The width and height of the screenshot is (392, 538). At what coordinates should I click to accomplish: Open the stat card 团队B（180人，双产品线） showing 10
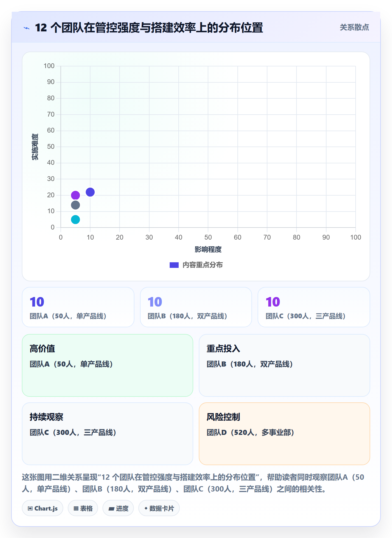click(196, 307)
